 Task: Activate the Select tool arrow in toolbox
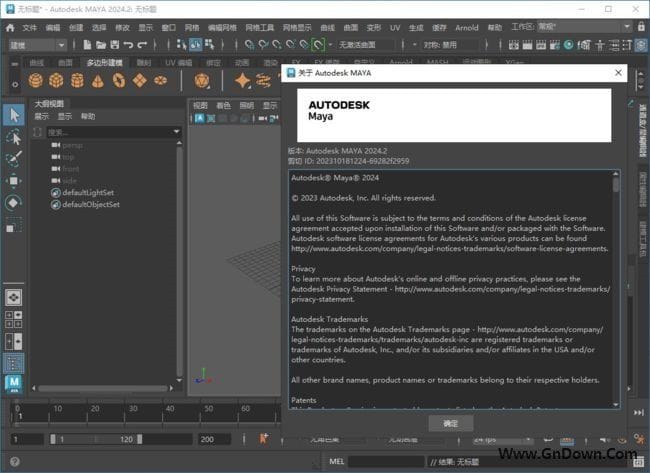click(x=14, y=115)
